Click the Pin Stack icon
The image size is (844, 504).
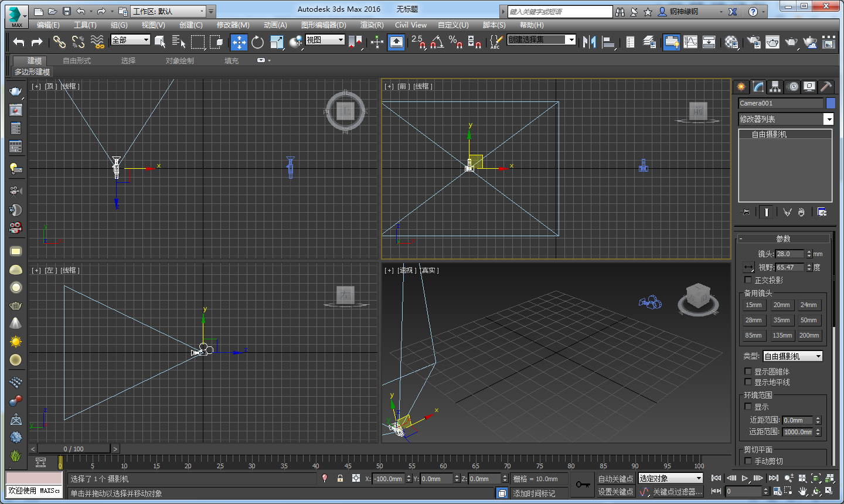click(x=745, y=212)
